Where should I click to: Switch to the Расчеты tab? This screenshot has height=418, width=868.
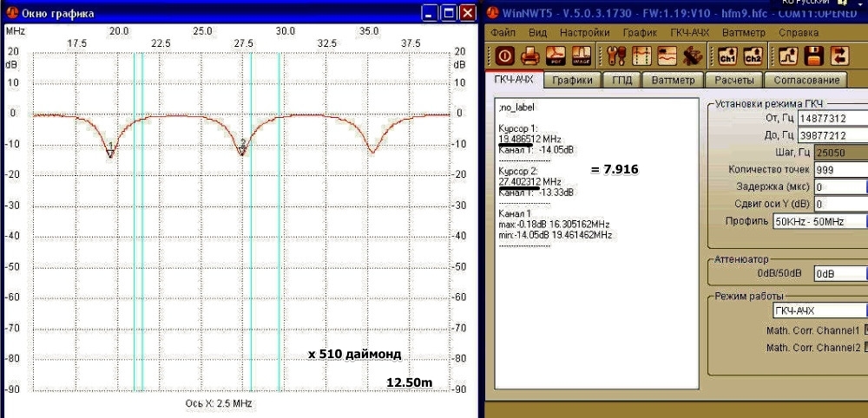pos(734,80)
